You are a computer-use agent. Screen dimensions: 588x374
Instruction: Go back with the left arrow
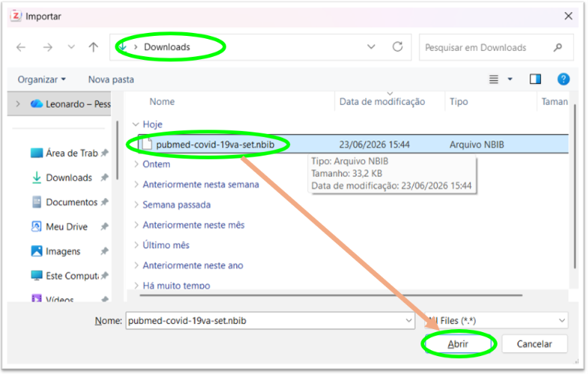pyautogui.click(x=21, y=47)
